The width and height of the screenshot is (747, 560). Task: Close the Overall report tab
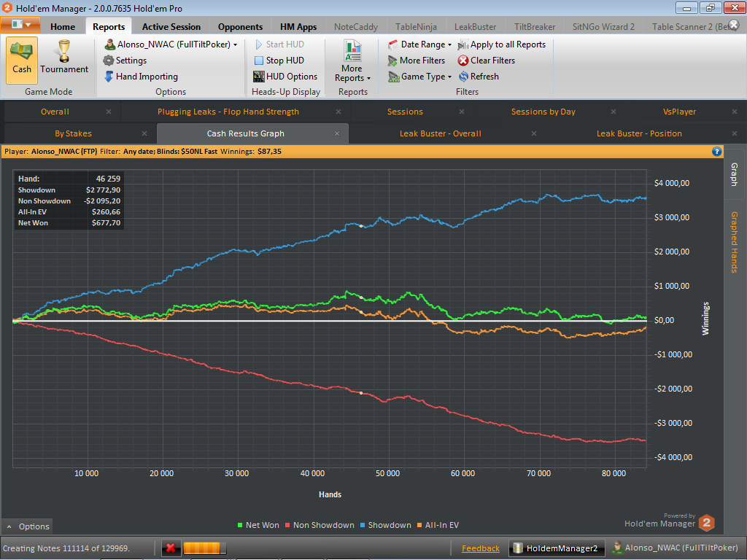[109, 112]
